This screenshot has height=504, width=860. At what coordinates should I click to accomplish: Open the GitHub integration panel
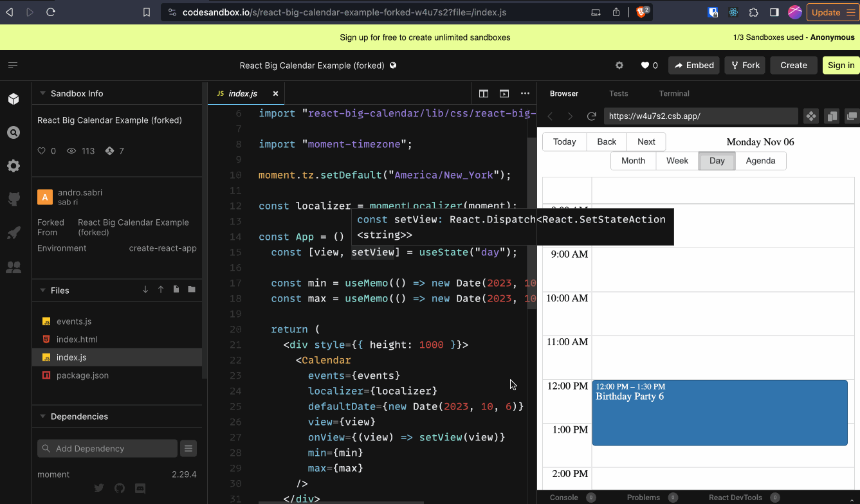[13, 199]
